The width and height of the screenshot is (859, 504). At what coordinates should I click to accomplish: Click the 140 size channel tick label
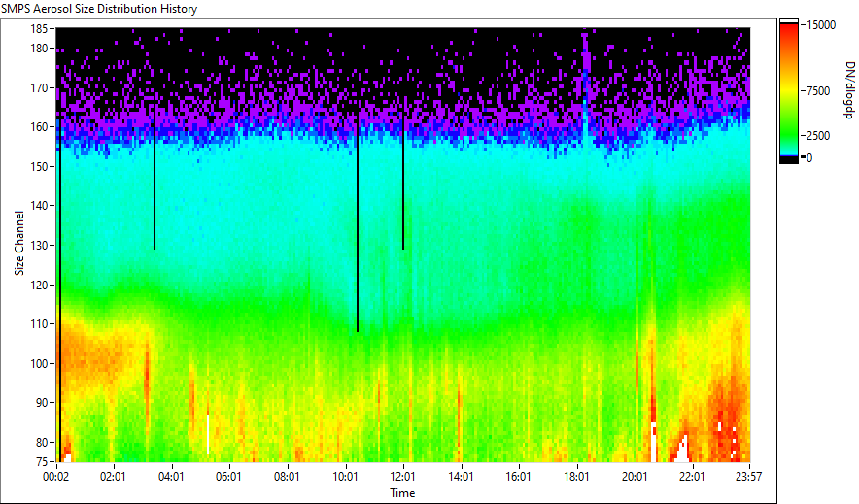[39, 206]
